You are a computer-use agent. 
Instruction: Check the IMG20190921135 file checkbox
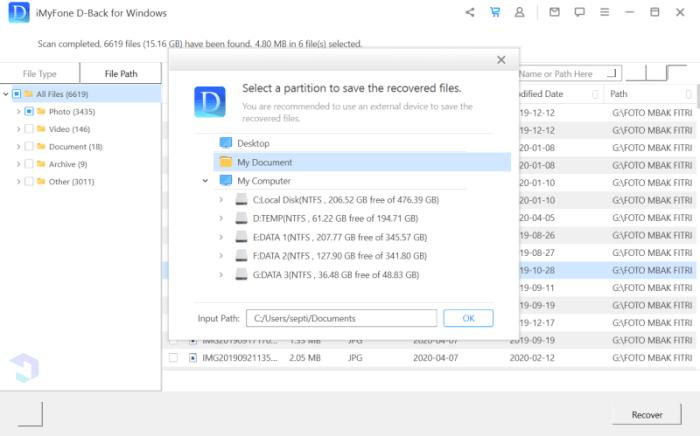coord(173,357)
